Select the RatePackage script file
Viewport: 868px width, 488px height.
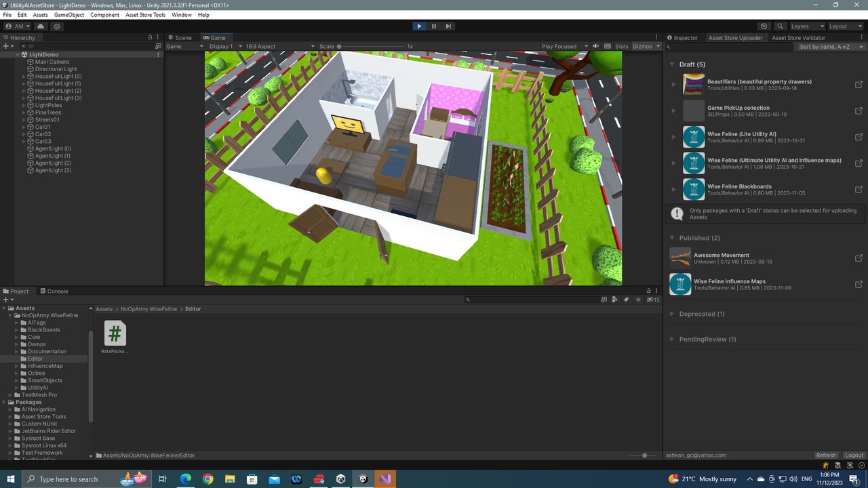point(115,337)
